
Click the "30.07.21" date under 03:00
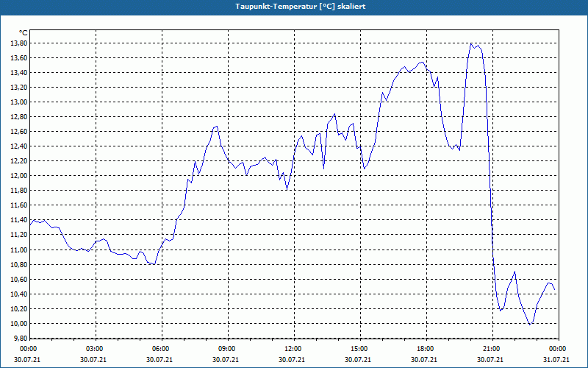(93, 360)
